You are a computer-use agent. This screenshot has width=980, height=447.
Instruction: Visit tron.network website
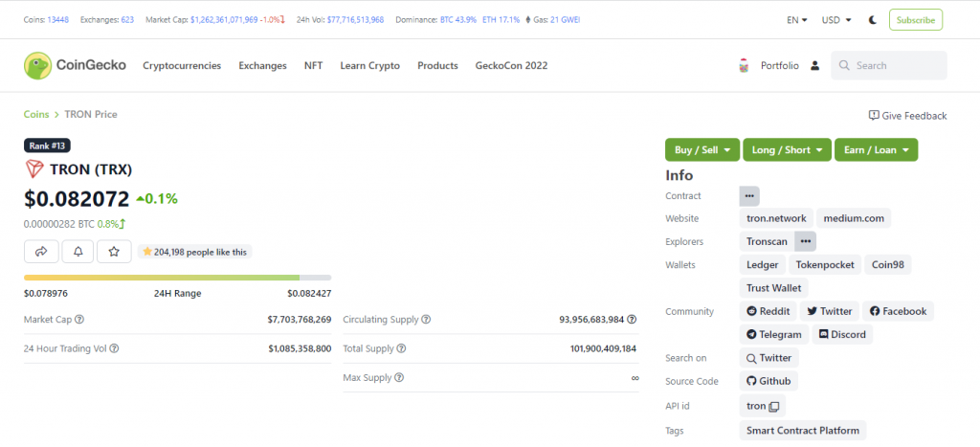click(x=776, y=218)
